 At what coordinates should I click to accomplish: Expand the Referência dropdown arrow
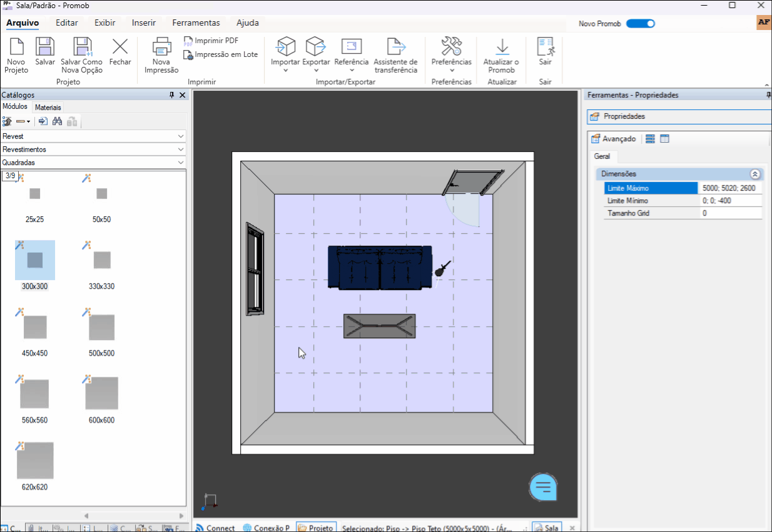click(x=352, y=71)
